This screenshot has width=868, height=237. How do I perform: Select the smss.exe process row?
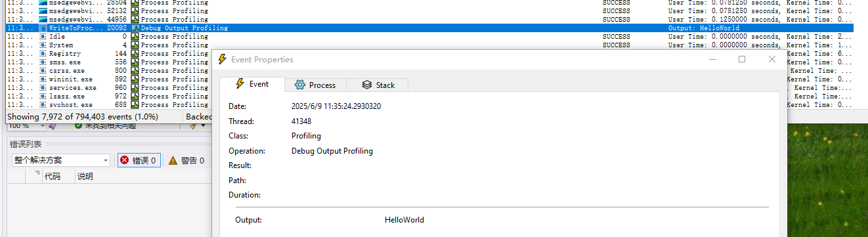click(108, 62)
